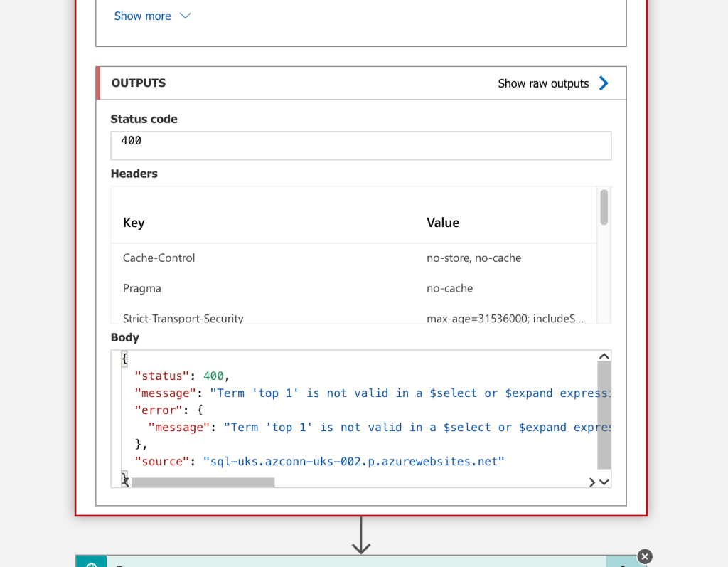728x567 pixels.
Task: Click the Body scroll down arrow
Action: (x=604, y=482)
